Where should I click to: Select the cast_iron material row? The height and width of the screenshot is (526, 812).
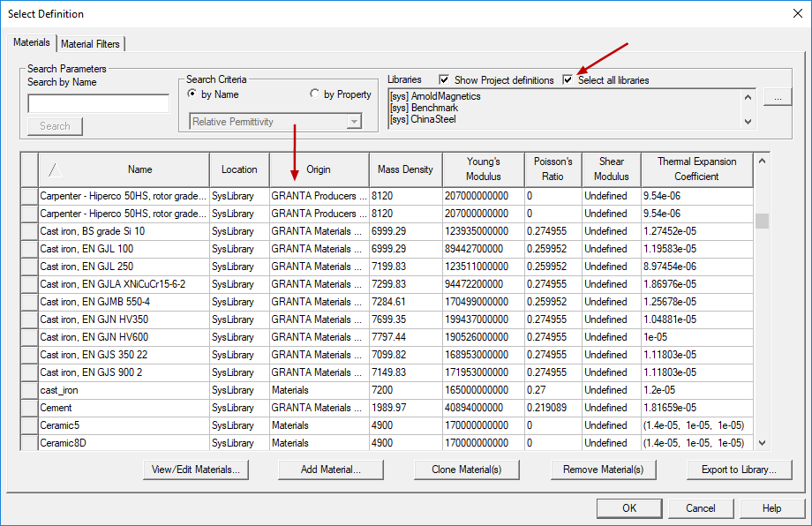(124, 390)
